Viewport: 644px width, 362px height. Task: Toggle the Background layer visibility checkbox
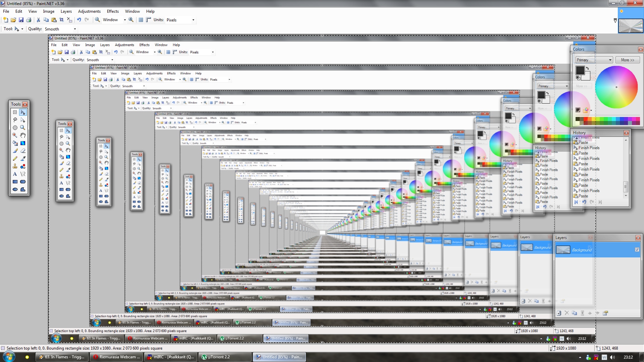point(637,250)
